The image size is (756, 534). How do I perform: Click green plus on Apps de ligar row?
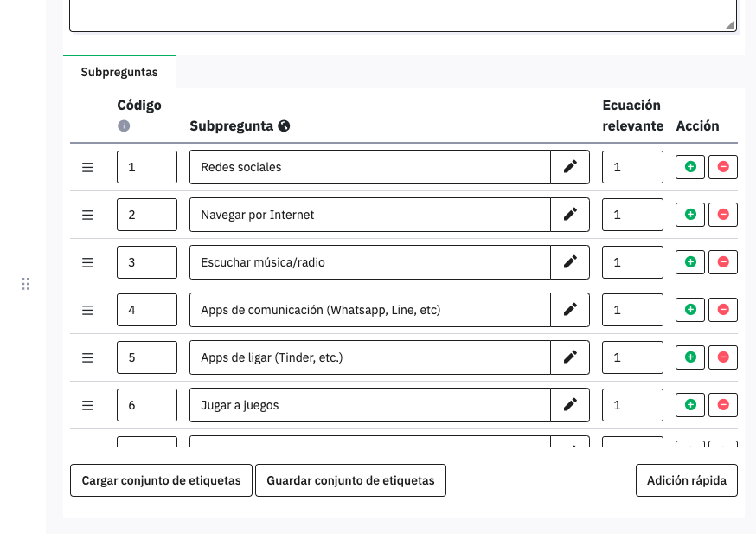point(690,357)
